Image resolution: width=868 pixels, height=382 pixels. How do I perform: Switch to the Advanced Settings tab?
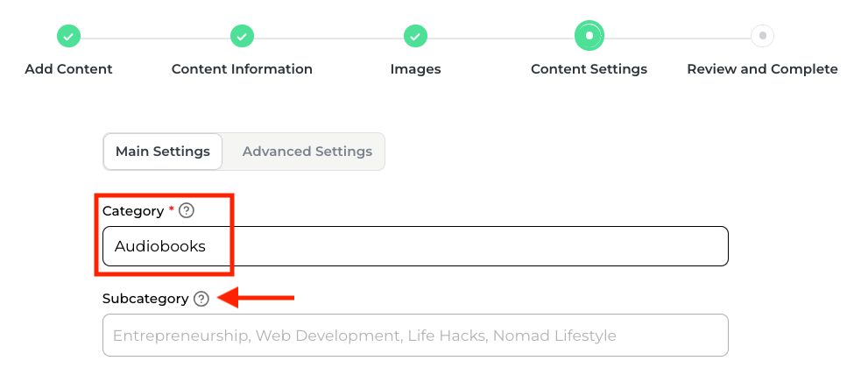307,152
